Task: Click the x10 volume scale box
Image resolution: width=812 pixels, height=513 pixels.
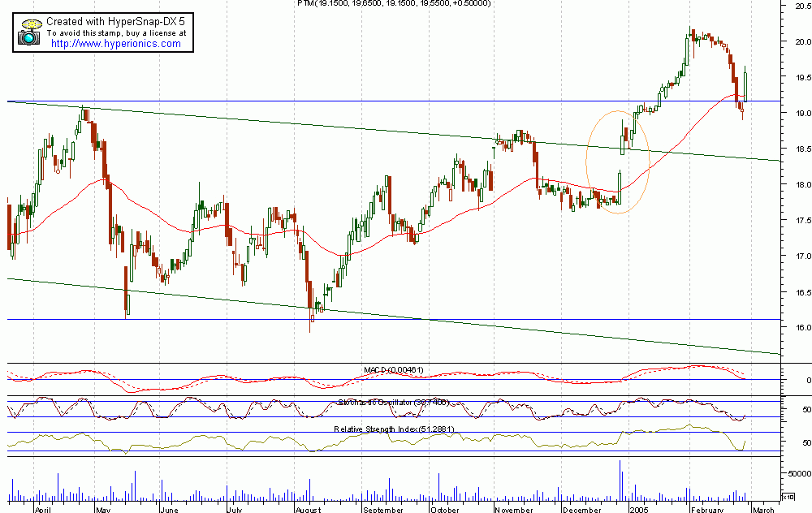Action: click(788, 497)
